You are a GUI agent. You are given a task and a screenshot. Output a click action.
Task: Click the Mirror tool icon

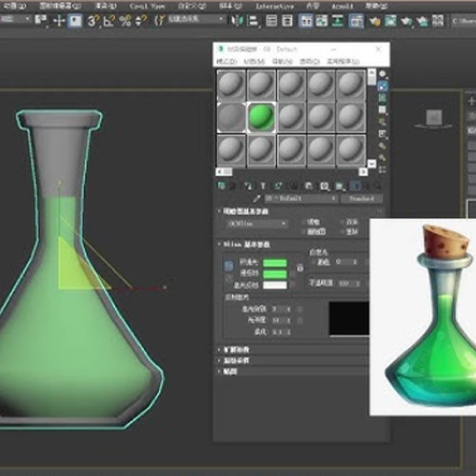tap(237, 21)
